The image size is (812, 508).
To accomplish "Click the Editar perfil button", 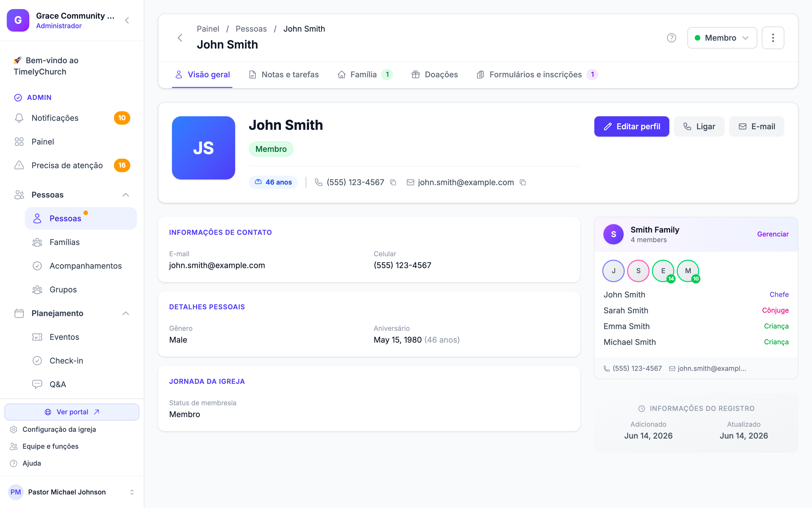I will 632,126.
